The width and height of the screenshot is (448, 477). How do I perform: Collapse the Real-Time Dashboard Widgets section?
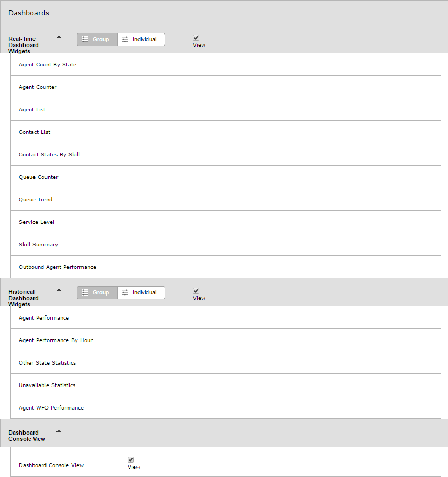coord(59,37)
